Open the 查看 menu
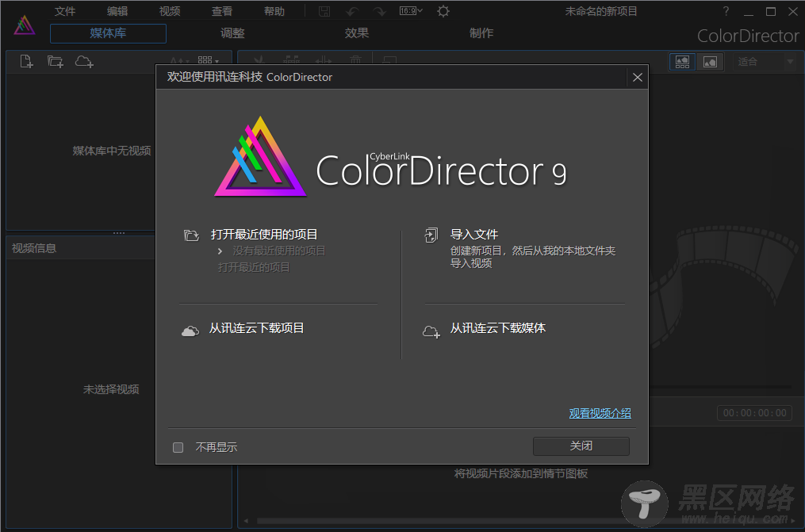The height and width of the screenshot is (532, 805). [x=222, y=11]
